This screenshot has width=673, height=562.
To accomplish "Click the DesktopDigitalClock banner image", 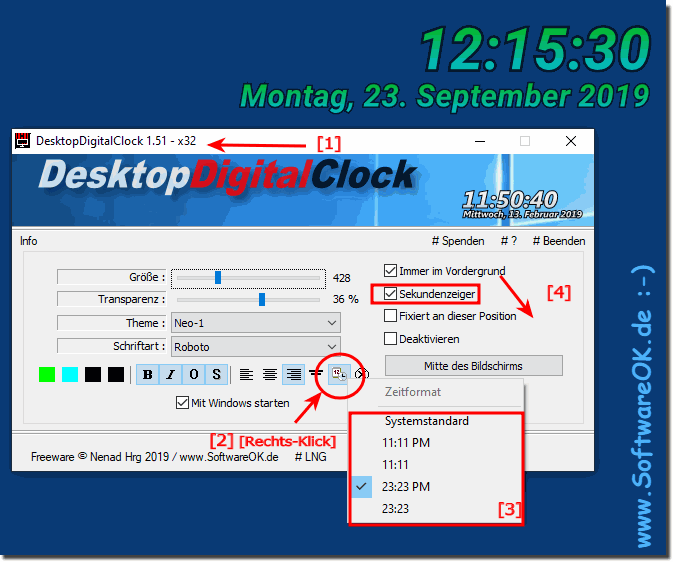I will point(303,190).
